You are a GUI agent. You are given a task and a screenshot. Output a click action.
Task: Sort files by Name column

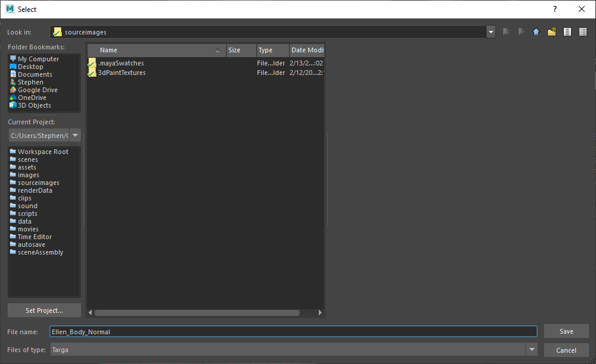click(155, 51)
